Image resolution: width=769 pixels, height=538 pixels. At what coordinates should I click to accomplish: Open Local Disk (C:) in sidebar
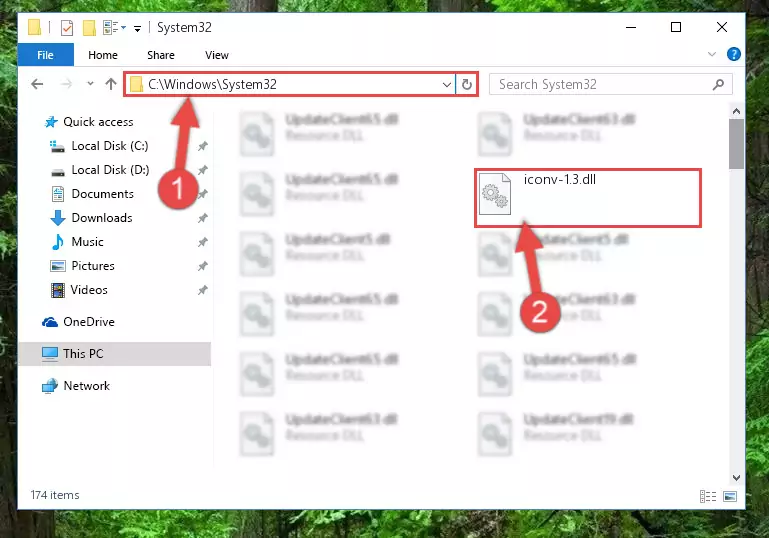(110, 146)
